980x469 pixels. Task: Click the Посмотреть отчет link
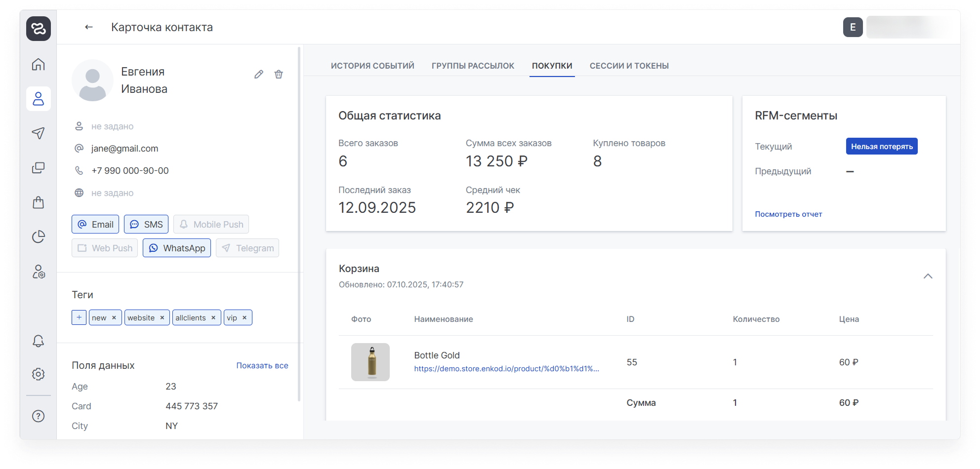[x=788, y=214]
